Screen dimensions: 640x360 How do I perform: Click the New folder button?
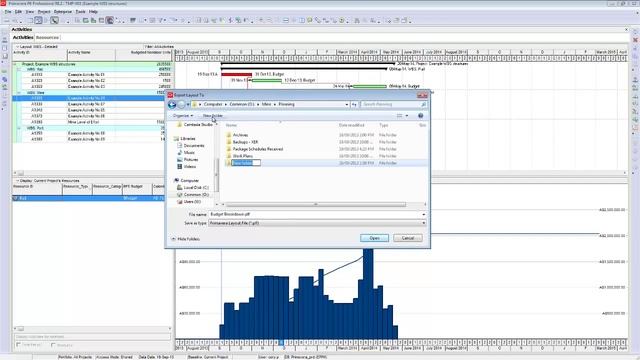click(x=213, y=116)
